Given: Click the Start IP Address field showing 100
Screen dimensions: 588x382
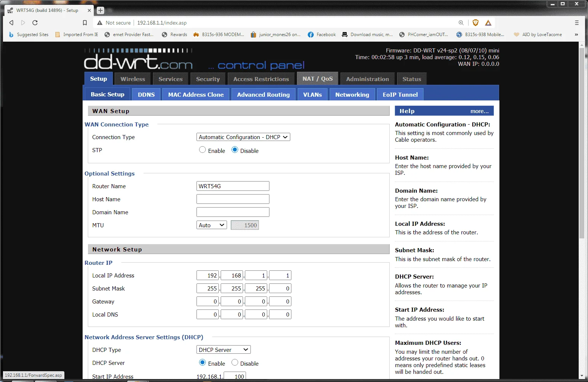Looking at the screenshot, I should click(235, 376).
